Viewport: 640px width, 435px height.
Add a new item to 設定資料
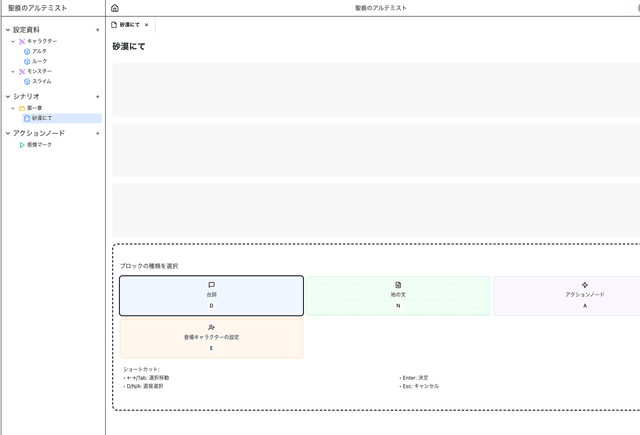(x=97, y=30)
